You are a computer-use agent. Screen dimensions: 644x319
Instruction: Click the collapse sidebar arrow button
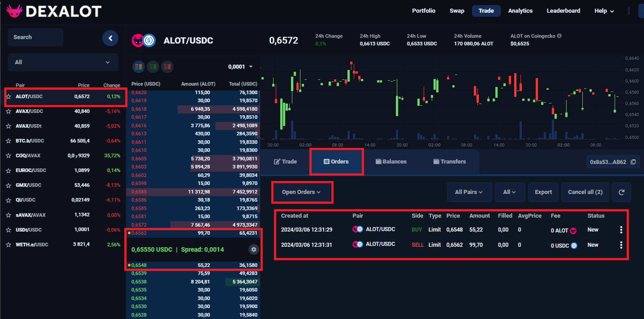pyautogui.click(x=110, y=38)
